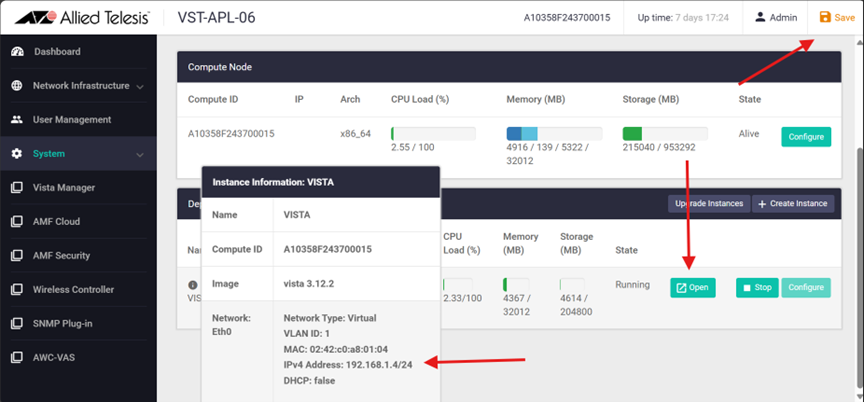Click the VISTA instance memory bar
This screenshot has height=402, width=864.
516,285
